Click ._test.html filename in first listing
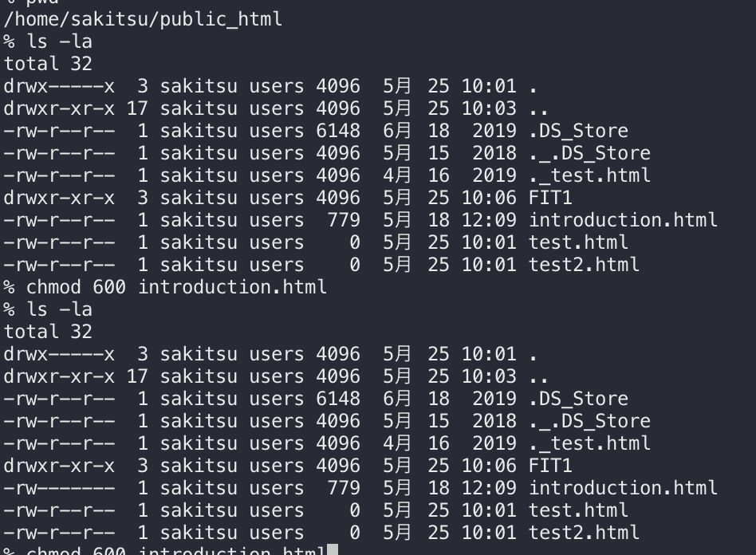The image size is (756, 555). [x=589, y=175]
